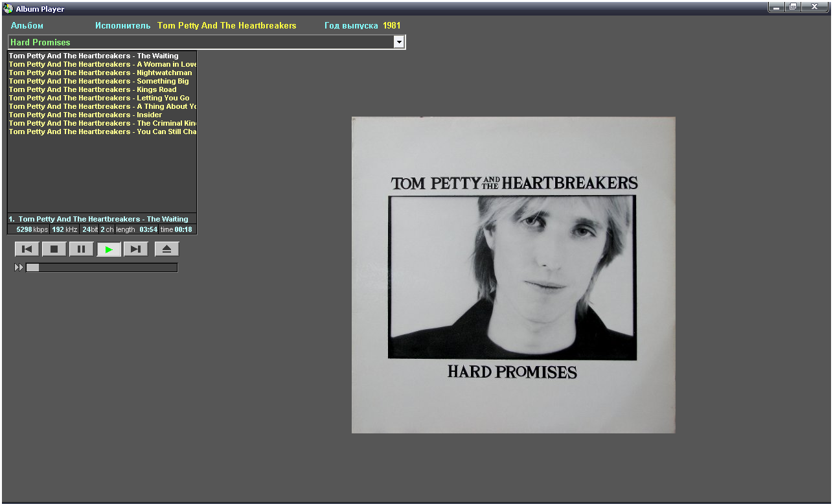This screenshot has width=833, height=504.
Task: Click the artist name in the header
Action: coord(227,26)
